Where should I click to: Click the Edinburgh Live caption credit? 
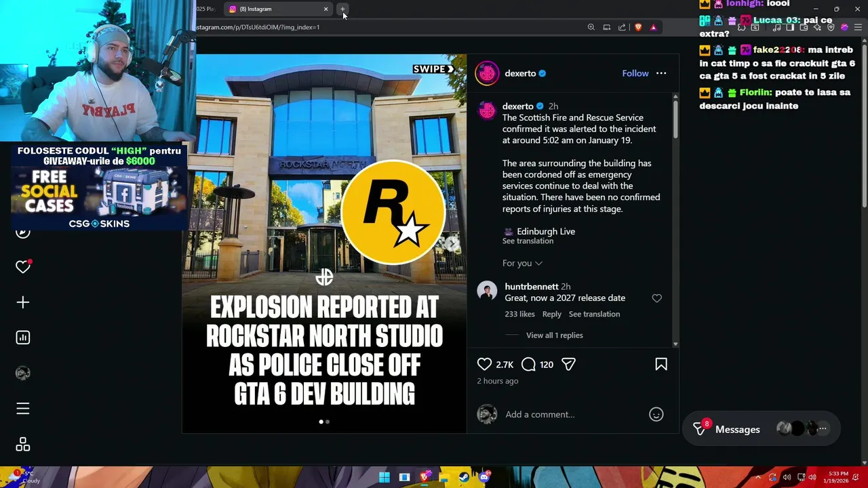tap(546, 231)
